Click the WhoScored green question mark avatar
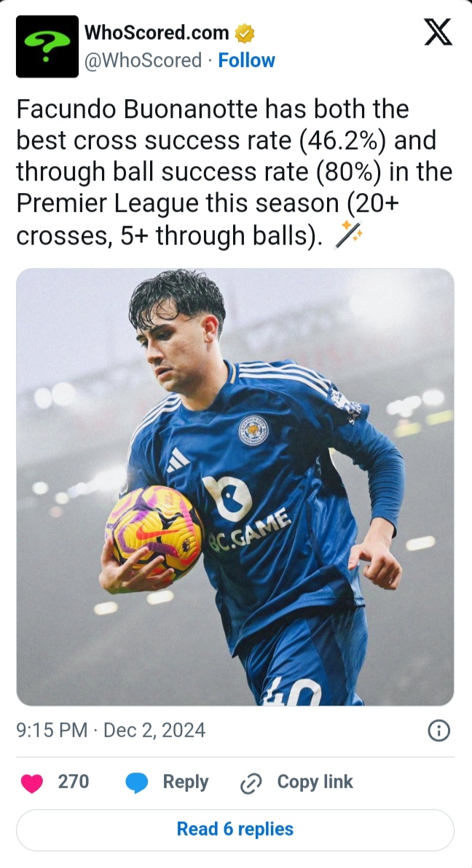The width and height of the screenshot is (472, 868). pyautogui.click(x=47, y=47)
